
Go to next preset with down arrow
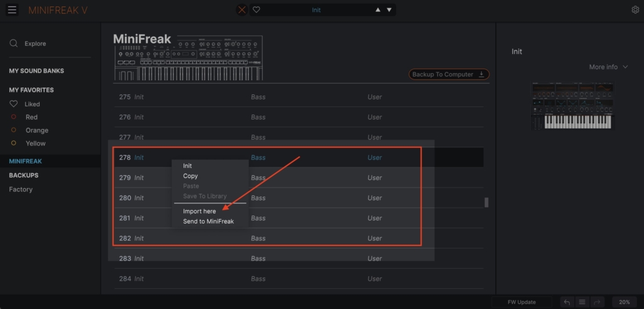(x=389, y=9)
